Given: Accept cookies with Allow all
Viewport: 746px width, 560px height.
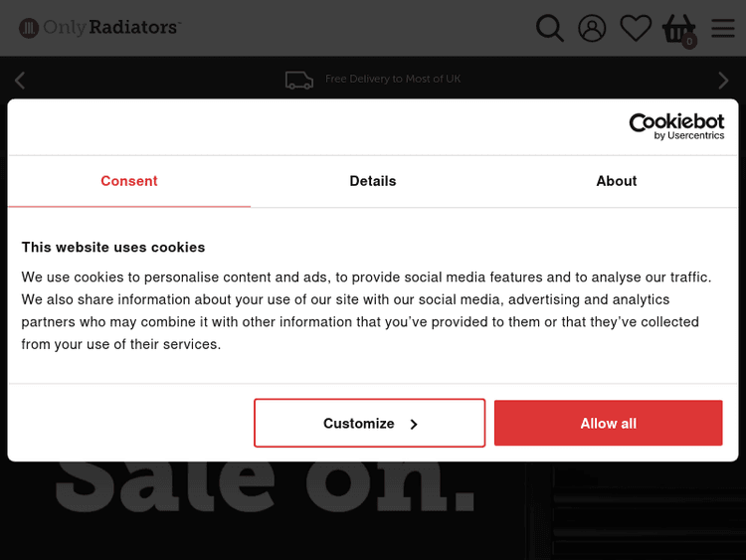Looking at the screenshot, I should 608,424.
